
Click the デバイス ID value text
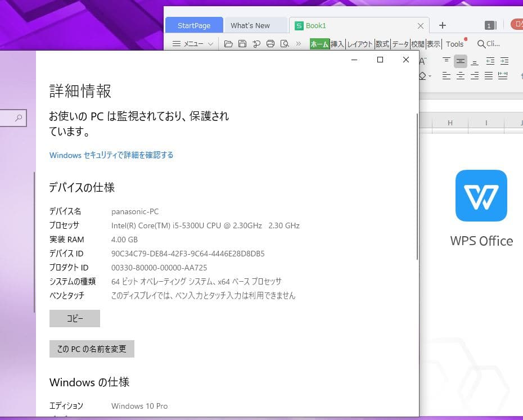point(188,254)
